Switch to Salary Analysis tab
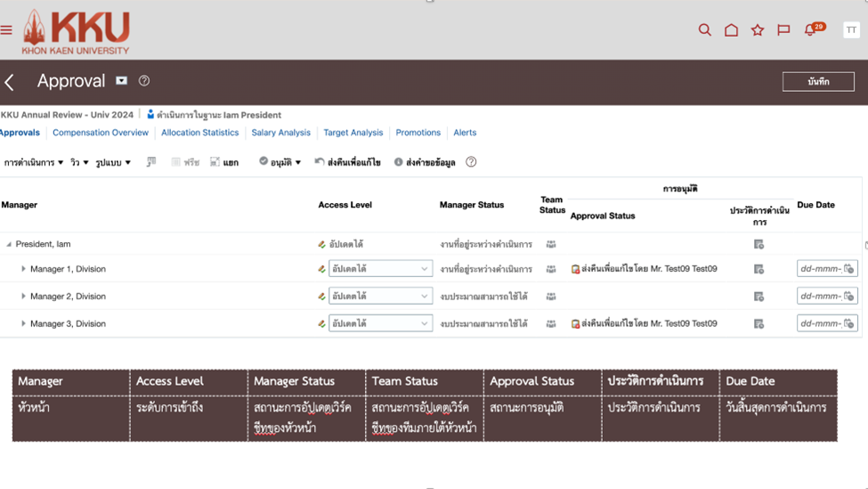The width and height of the screenshot is (868, 489). [280, 133]
